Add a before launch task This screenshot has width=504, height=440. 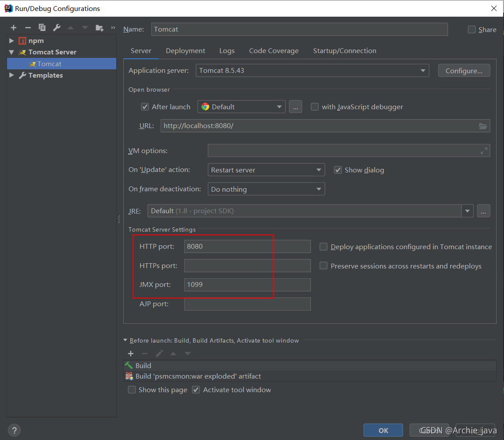(x=131, y=354)
